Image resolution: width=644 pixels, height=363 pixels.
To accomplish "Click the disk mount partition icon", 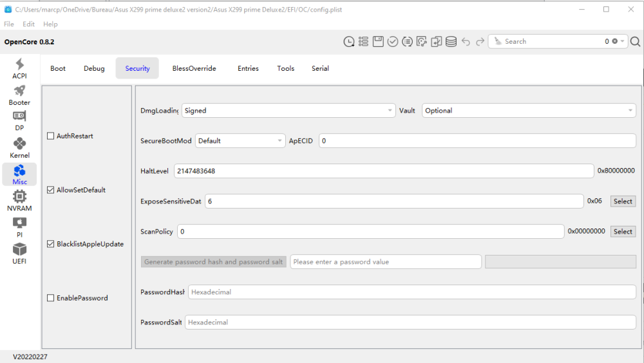I will (x=421, y=41).
